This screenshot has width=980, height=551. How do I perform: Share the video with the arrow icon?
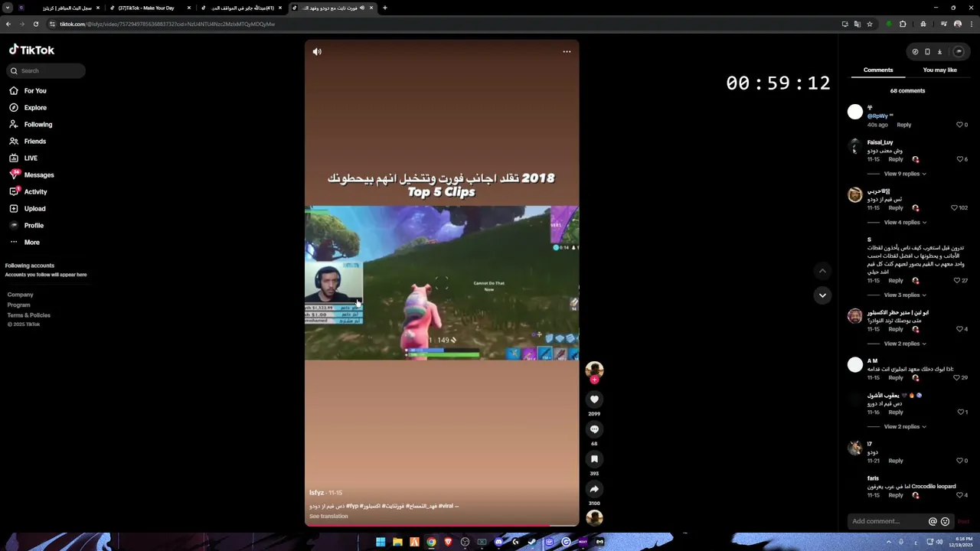click(x=594, y=489)
